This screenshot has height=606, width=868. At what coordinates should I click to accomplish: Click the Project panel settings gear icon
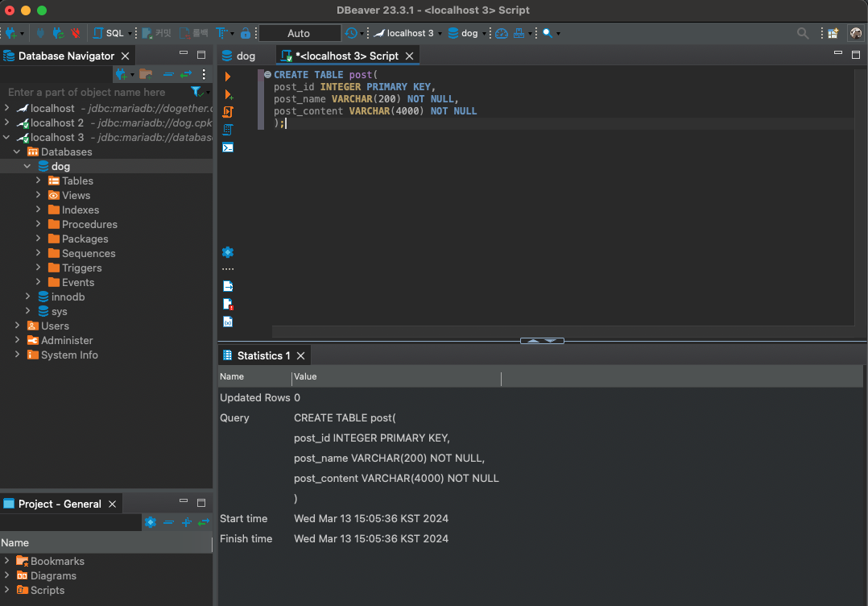150,522
